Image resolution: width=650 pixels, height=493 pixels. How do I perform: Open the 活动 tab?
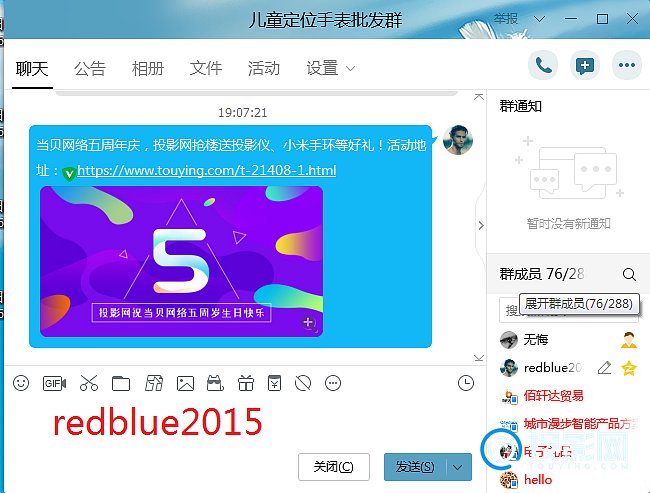point(264,68)
